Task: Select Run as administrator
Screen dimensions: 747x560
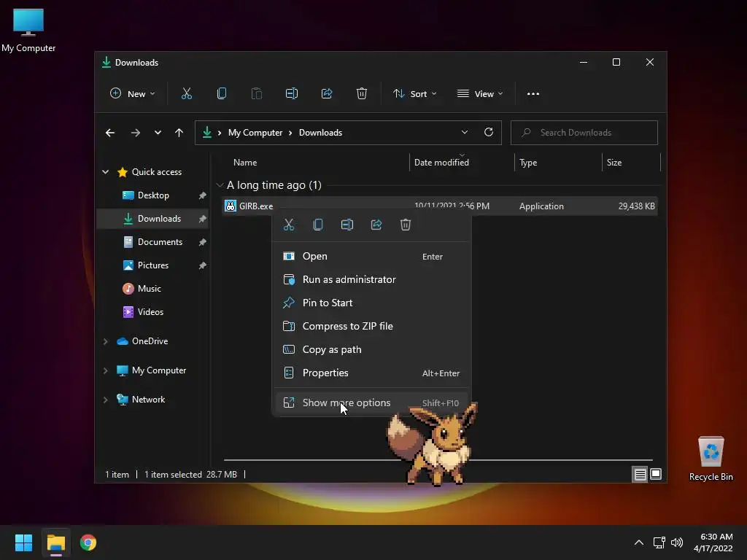Action: 372,279
